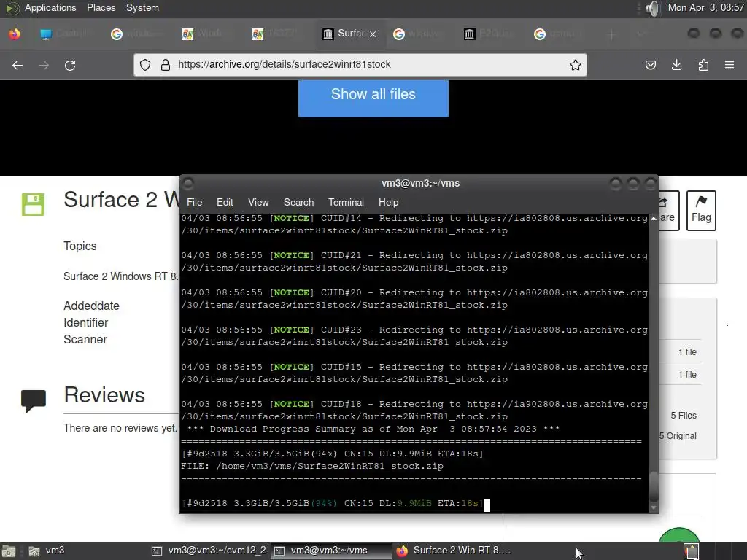Click the clipboard icon in bottom panel
The image size is (747, 560).
[692, 551]
